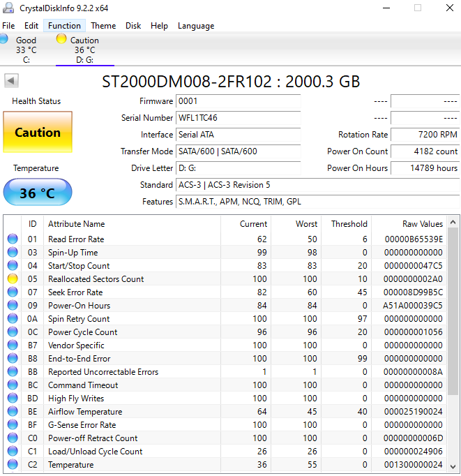Open the Language menu
This screenshot has width=461, height=476.
point(196,26)
